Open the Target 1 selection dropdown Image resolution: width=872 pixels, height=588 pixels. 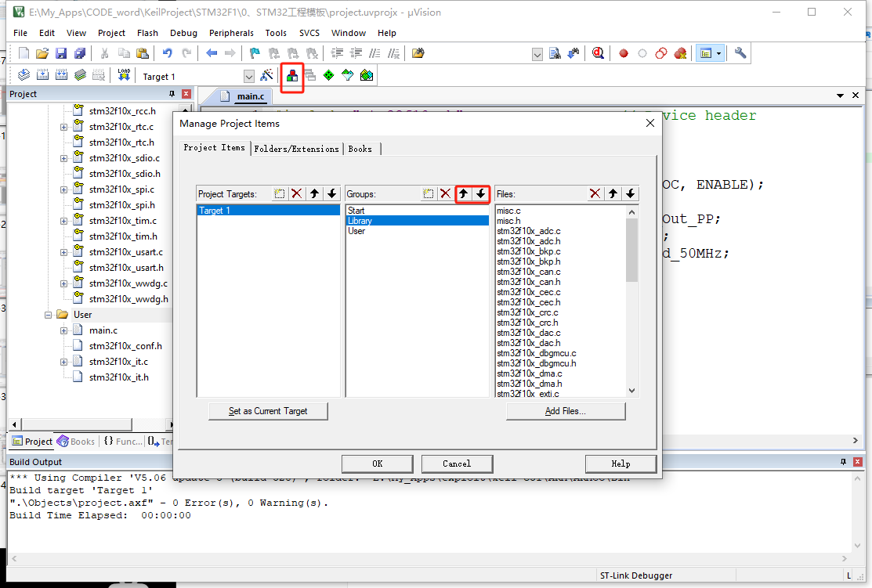click(249, 76)
